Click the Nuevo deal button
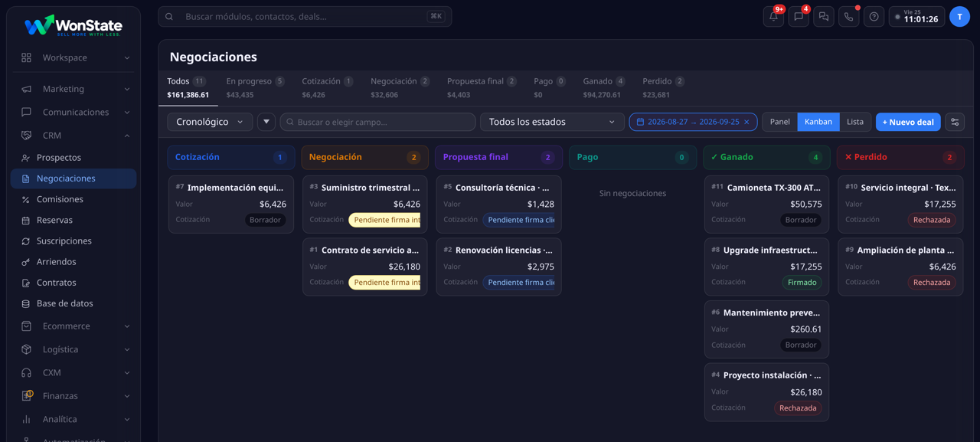This screenshot has width=980, height=442. point(908,122)
